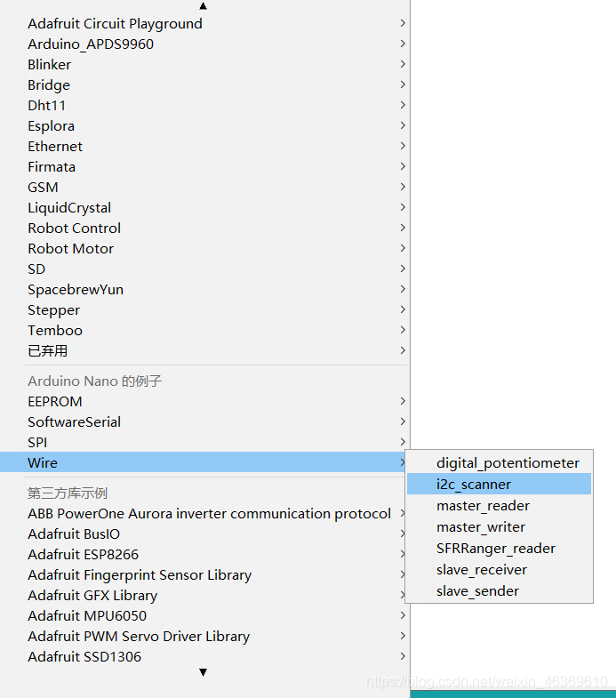Select the SoftwareSerial examples entry
Viewport: 616px width, 698px height.
204,422
